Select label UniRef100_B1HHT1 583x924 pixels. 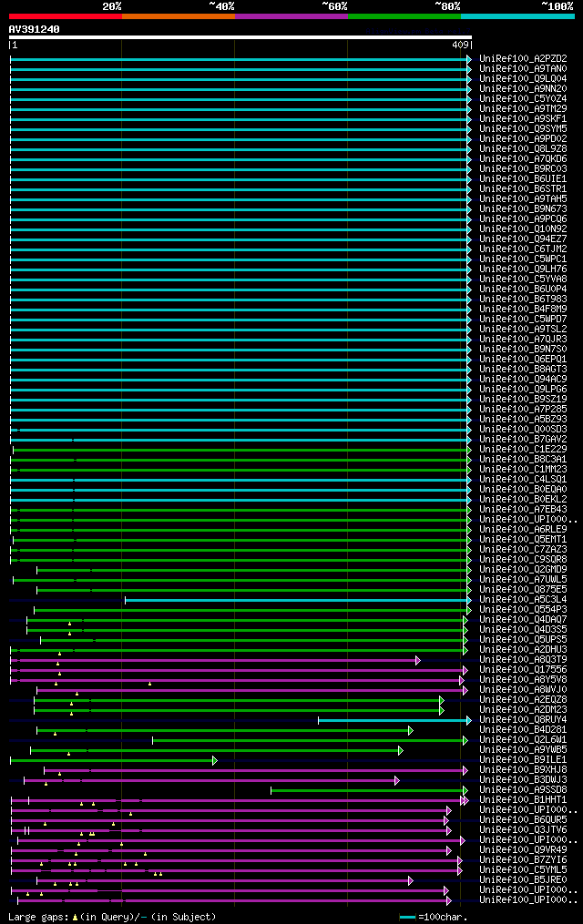(523, 800)
